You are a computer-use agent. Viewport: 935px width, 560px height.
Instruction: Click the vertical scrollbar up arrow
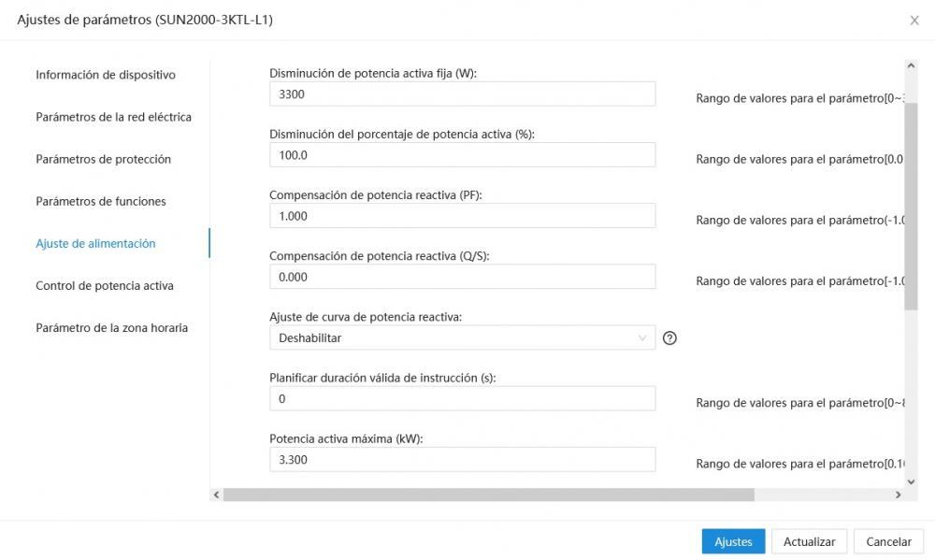point(911,65)
